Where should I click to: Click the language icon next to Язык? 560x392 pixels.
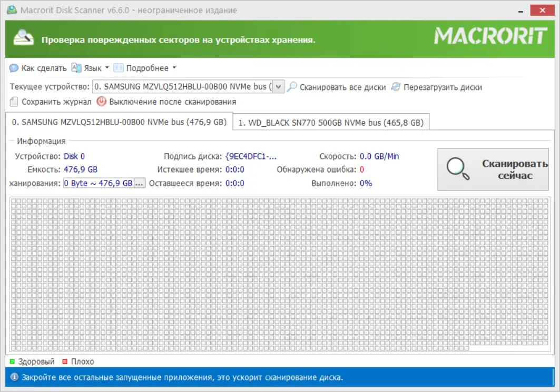pyautogui.click(x=75, y=68)
